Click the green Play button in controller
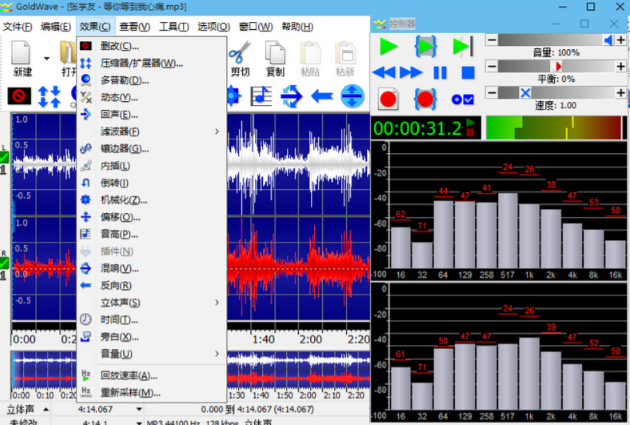 tap(389, 46)
